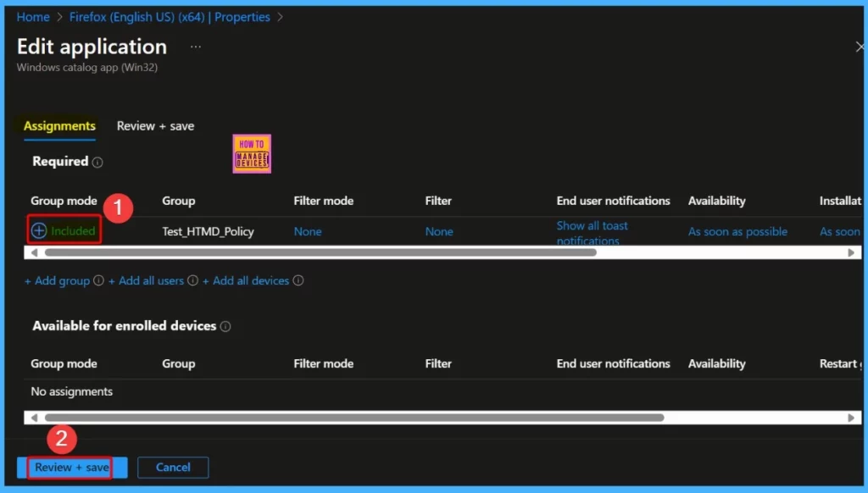868x493 pixels.
Task: Click the Review + save button
Action: click(72, 468)
